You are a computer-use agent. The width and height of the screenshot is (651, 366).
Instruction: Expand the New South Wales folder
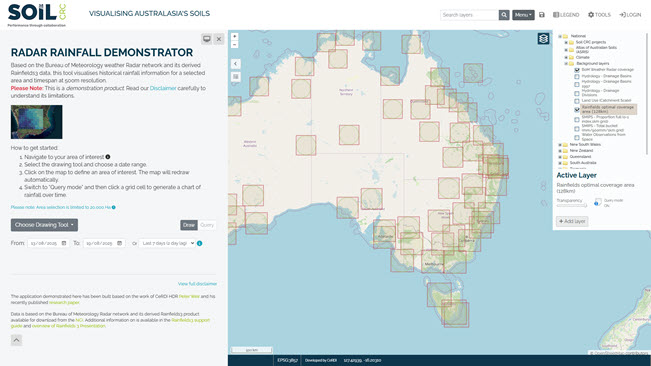pyautogui.click(x=560, y=145)
